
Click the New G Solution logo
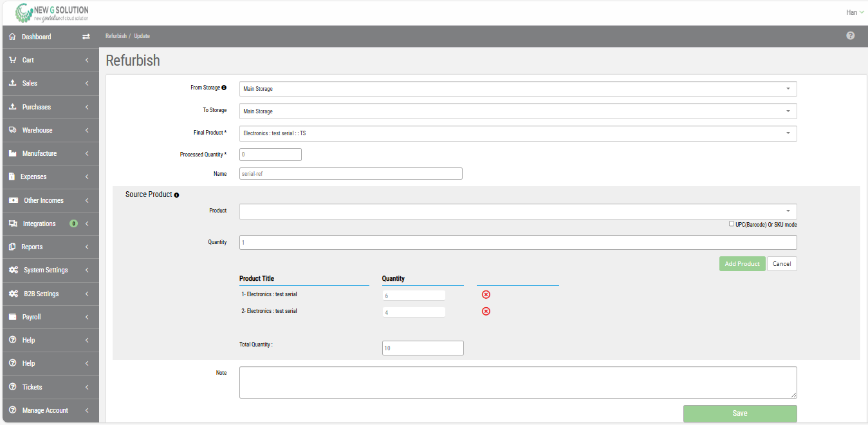pos(52,13)
